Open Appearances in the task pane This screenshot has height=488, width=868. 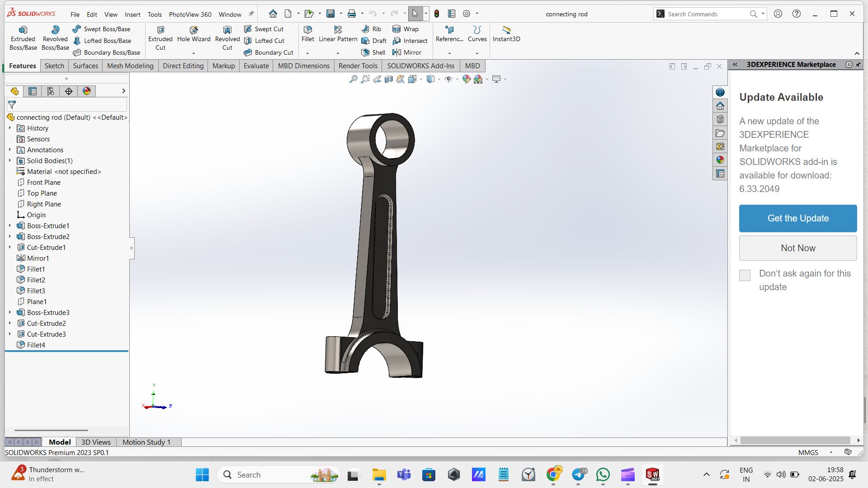coord(720,160)
